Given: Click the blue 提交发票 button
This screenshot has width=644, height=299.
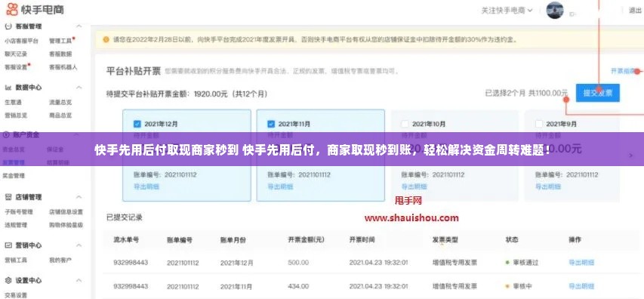Looking at the screenshot, I should pos(598,93).
